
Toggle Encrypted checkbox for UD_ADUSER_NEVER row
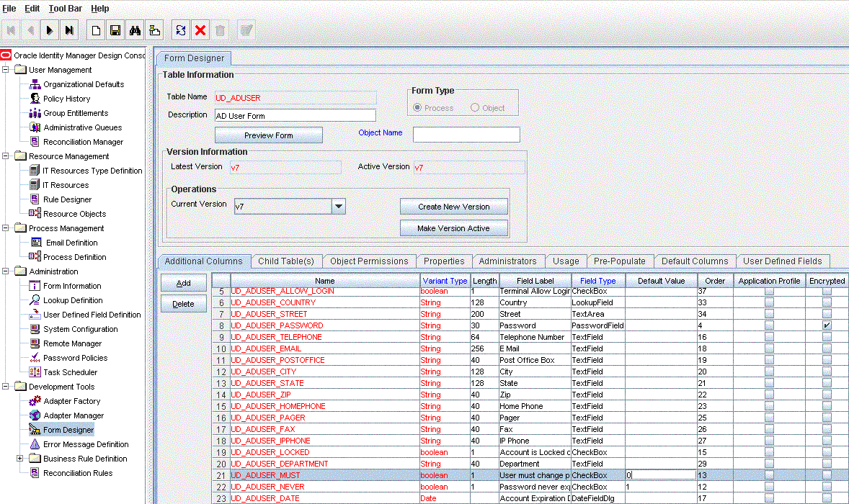pyautogui.click(x=826, y=487)
